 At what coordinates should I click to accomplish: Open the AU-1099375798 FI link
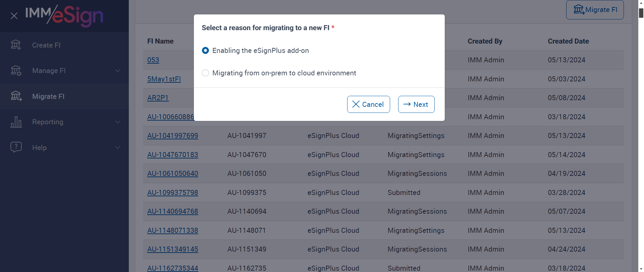click(172, 193)
